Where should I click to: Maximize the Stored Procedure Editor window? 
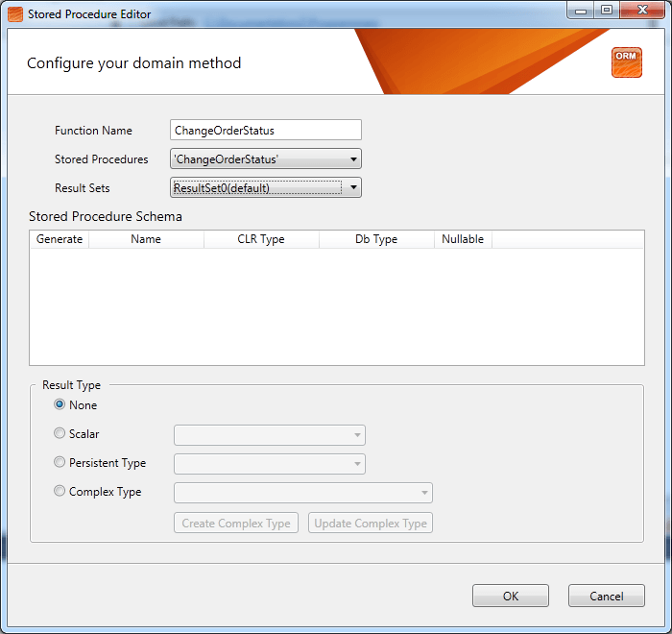pyautogui.click(x=607, y=11)
